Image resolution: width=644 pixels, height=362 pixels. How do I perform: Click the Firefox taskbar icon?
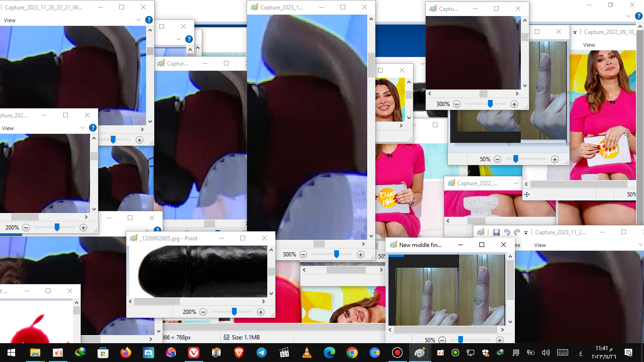click(x=125, y=353)
